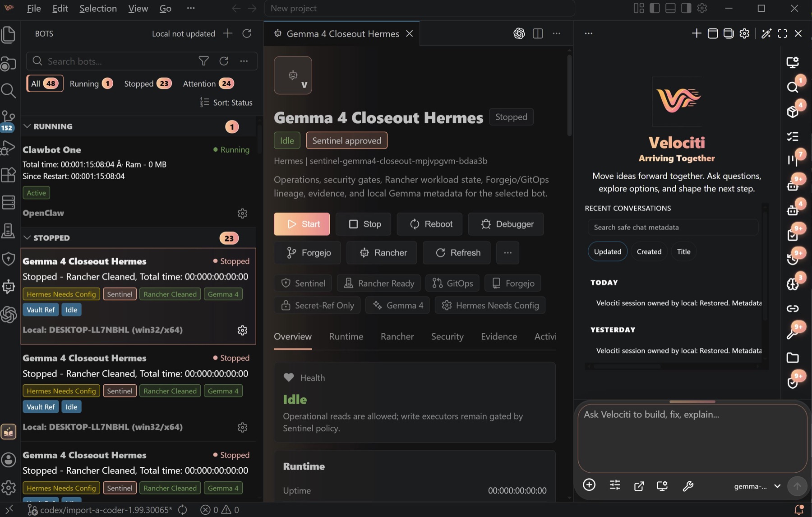This screenshot has height=517, width=812.
Task: Click the Reboot button
Action: [x=429, y=224]
